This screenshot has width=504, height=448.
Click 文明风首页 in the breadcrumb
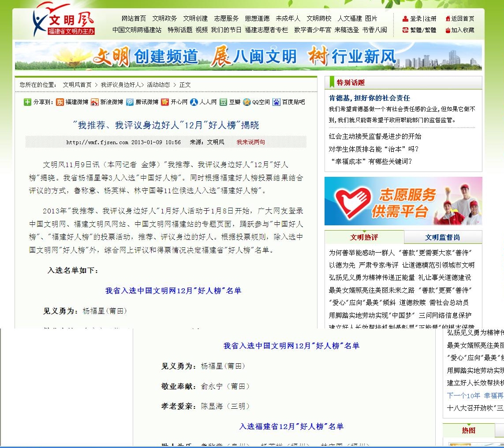(77, 85)
